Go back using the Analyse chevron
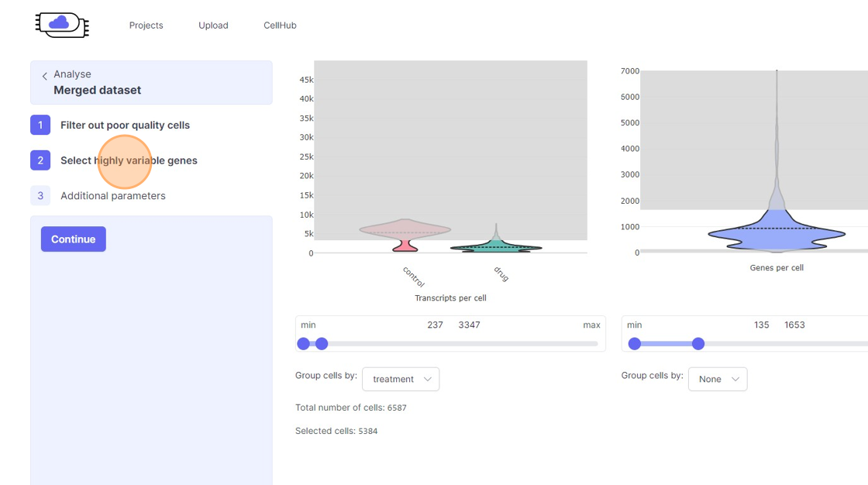The width and height of the screenshot is (868, 485). pyautogui.click(x=45, y=76)
